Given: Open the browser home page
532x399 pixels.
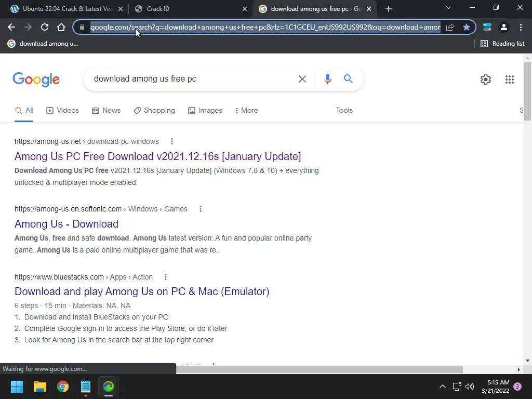Looking at the screenshot, I should (61, 27).
